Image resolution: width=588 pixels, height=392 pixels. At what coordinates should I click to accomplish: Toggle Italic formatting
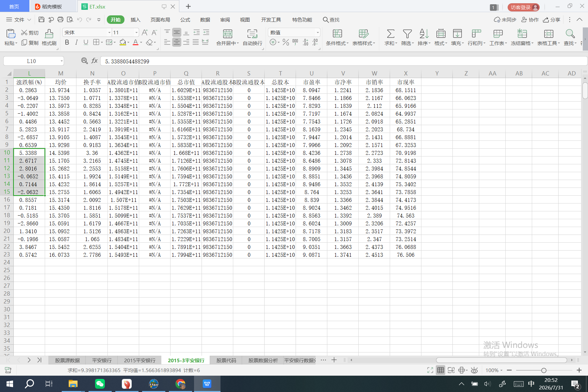point(76,42)
